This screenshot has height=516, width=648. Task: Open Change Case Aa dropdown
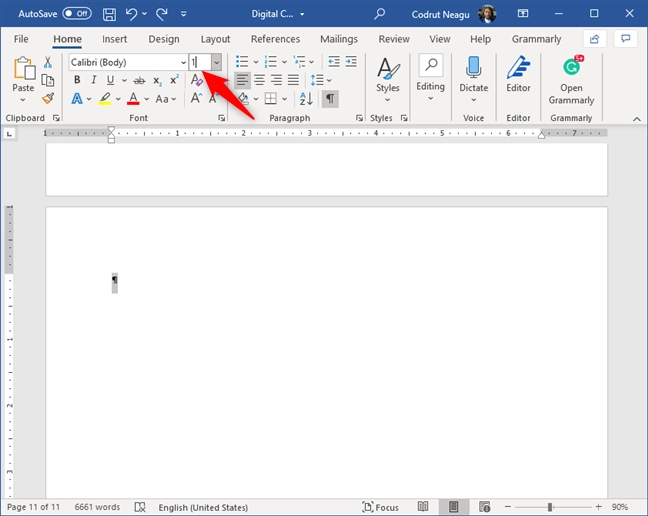click(x=166, y=99)
